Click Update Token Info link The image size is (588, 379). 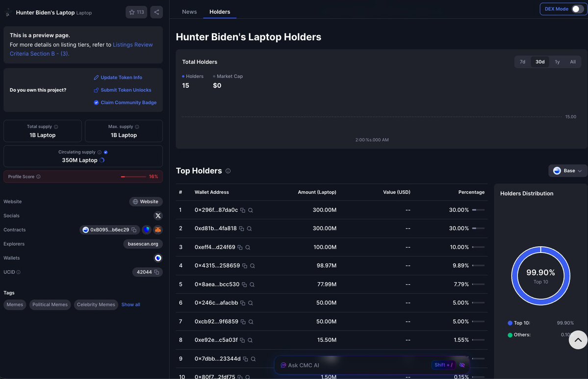tap(118, 77)
